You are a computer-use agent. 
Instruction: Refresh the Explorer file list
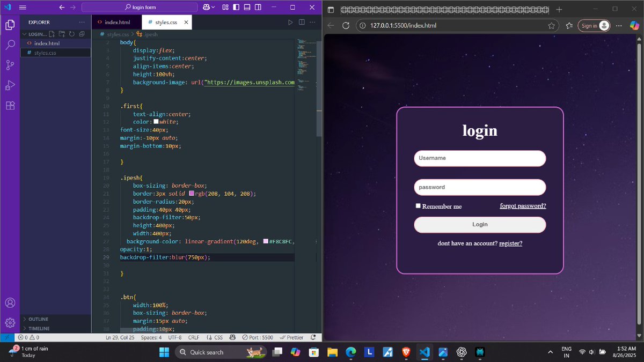coord(72,33)
